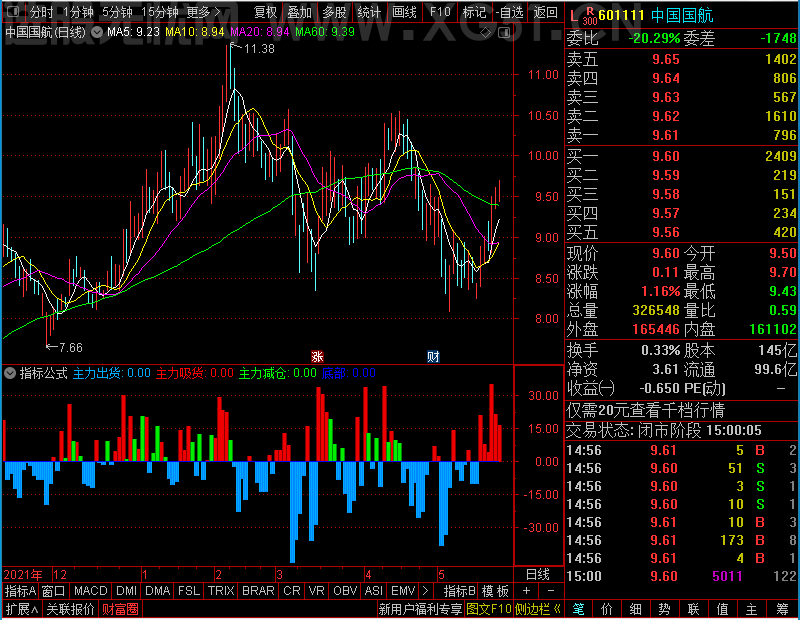
Task: Select the 细 detail tab
Action: tap(635, 609)
